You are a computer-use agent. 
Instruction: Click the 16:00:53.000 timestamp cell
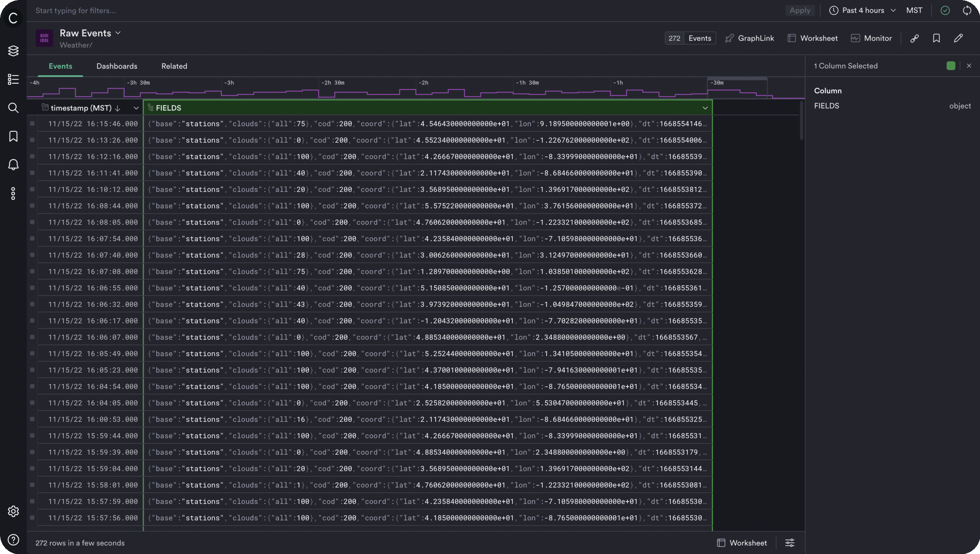point(93,420)
